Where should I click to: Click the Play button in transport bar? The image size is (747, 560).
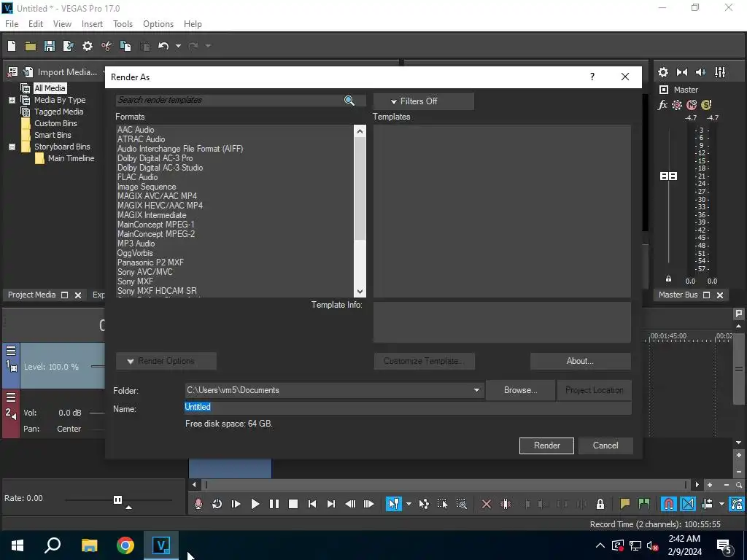(x=255, y=504)
